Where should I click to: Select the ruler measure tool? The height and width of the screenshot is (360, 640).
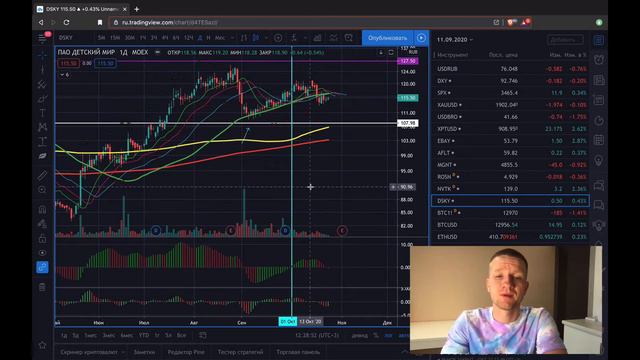pyautogui.click(x=42, y=176)
